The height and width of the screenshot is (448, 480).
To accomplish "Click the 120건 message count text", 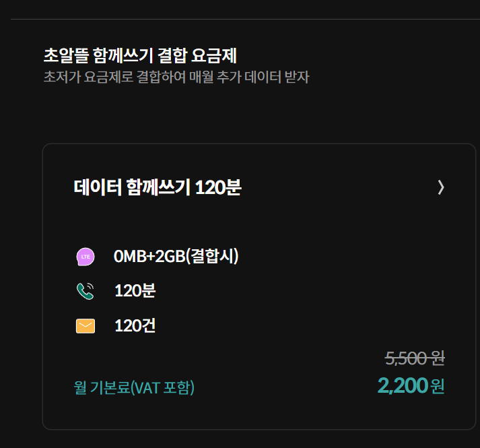I will click(135, 326).
